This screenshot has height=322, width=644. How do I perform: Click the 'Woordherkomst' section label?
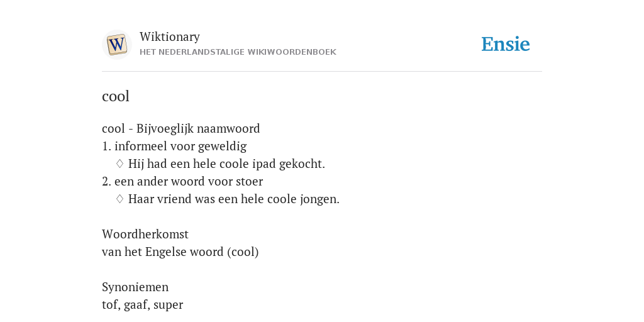(145, 234)
